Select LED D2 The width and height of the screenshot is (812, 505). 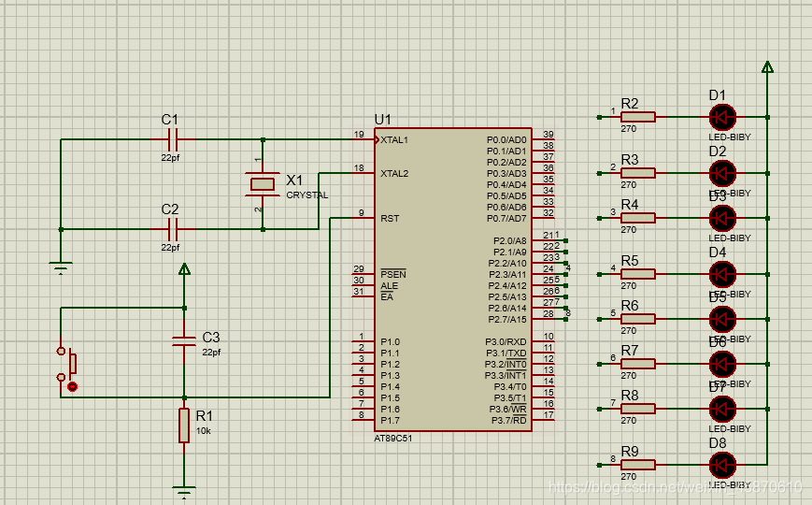[722, 173]
